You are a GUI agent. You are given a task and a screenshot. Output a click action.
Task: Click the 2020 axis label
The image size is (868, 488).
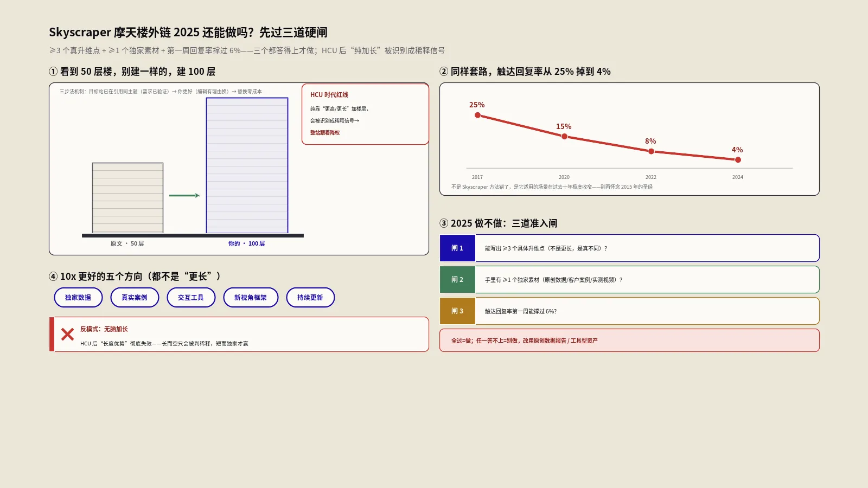tap(564, 177)
